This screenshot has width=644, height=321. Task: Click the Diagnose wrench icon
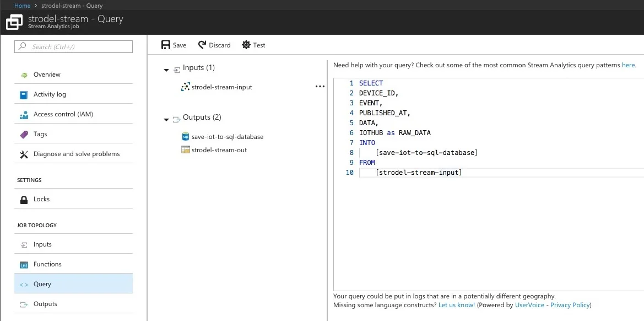[x=24, y=154]
